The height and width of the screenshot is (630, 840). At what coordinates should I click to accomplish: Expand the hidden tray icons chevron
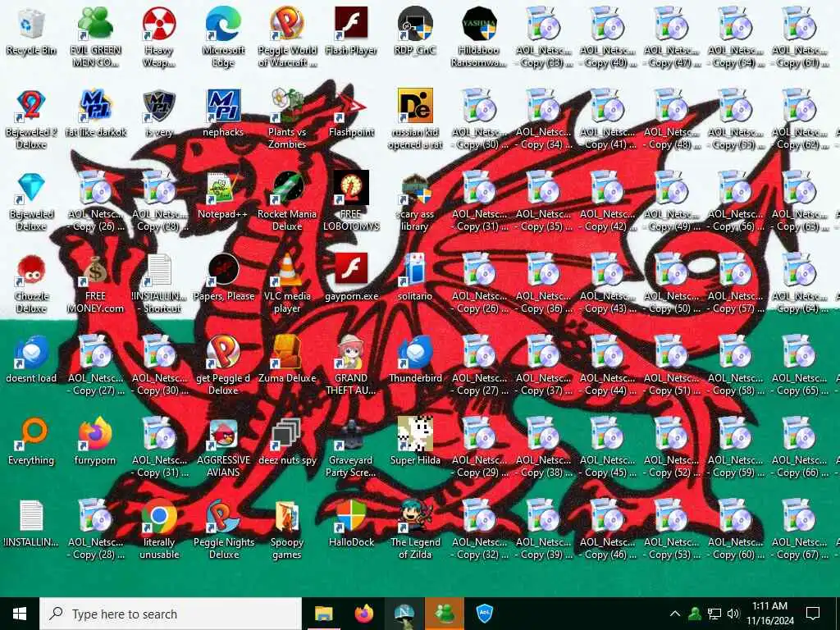pos(675,614)
